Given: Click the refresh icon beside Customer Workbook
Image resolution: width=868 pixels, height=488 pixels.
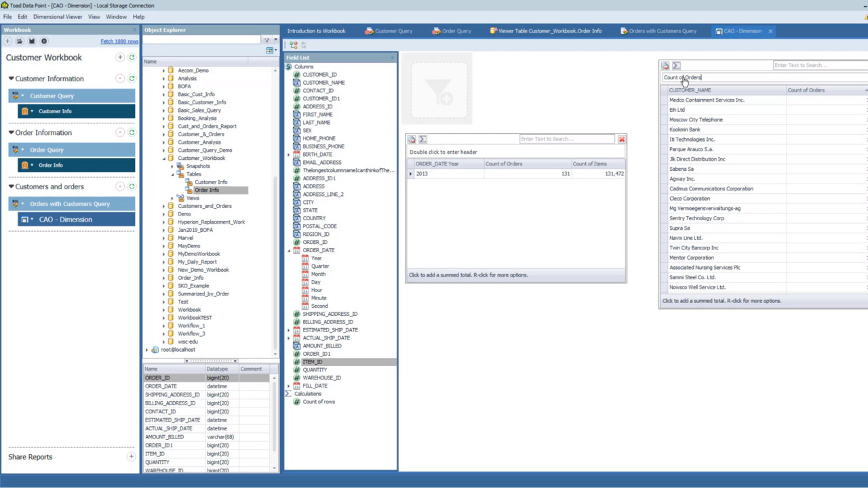Looking at the screenshot, I should (132, 57).
